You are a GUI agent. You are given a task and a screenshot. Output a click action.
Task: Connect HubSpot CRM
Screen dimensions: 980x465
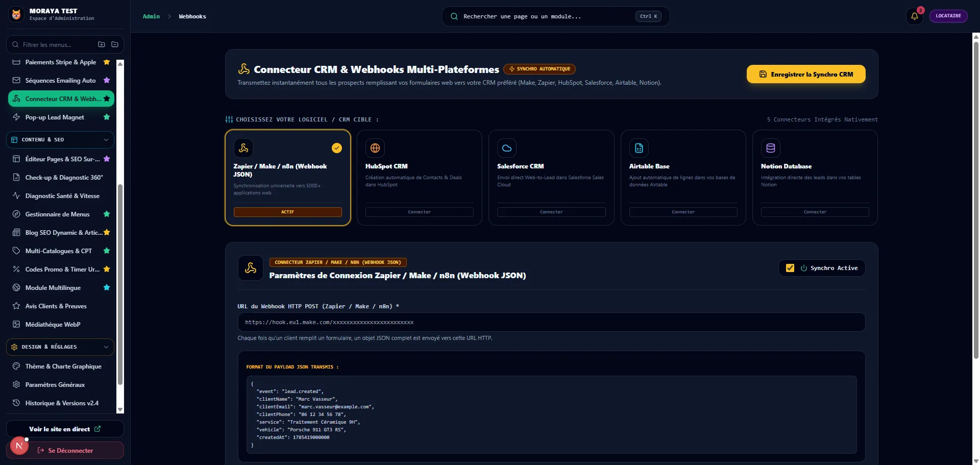[x=420, y=212]
